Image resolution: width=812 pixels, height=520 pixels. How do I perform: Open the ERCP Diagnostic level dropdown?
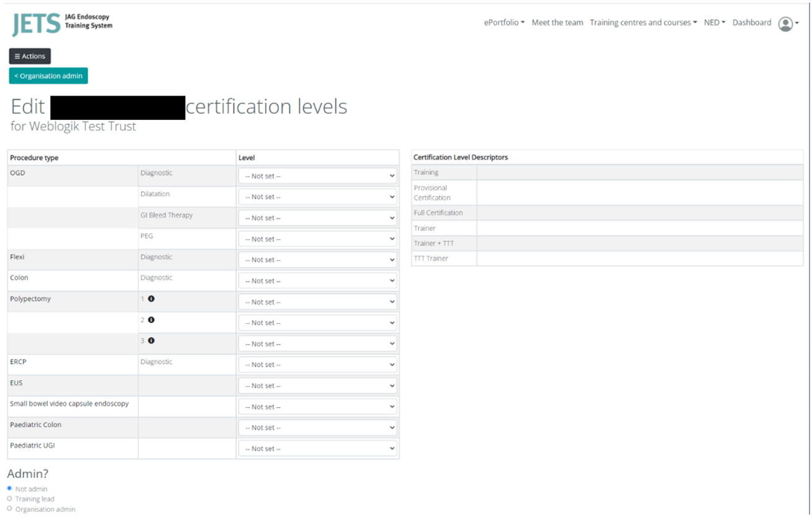[x=317, y=365]
